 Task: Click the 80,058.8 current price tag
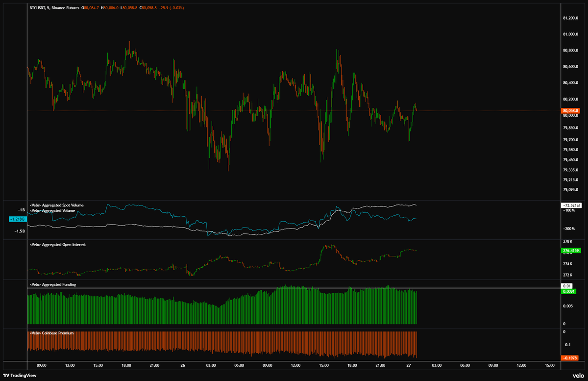[571, 111]
